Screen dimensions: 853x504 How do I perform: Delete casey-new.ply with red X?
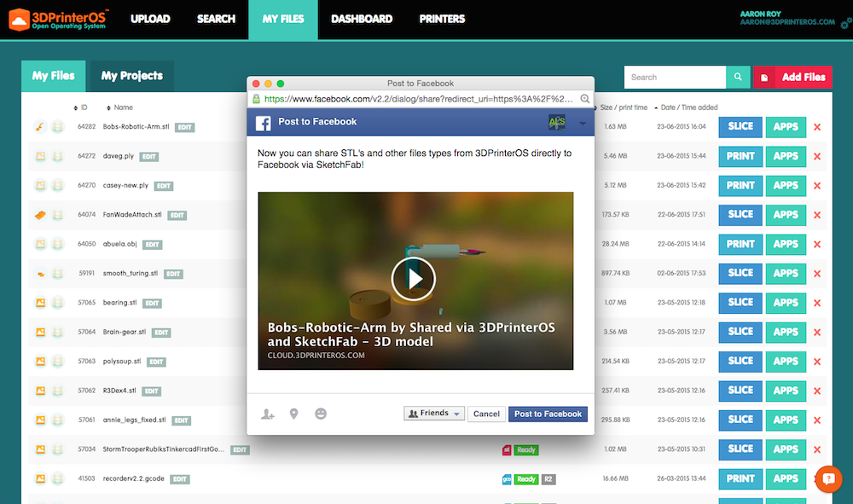pyautogui.click(x=817, y=186)
